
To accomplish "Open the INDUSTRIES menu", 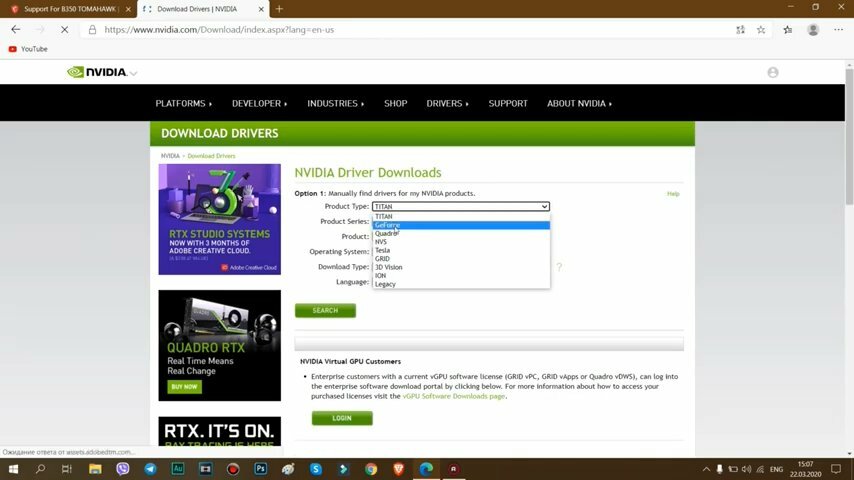I will pyautogui.click(x=336, y=104).
